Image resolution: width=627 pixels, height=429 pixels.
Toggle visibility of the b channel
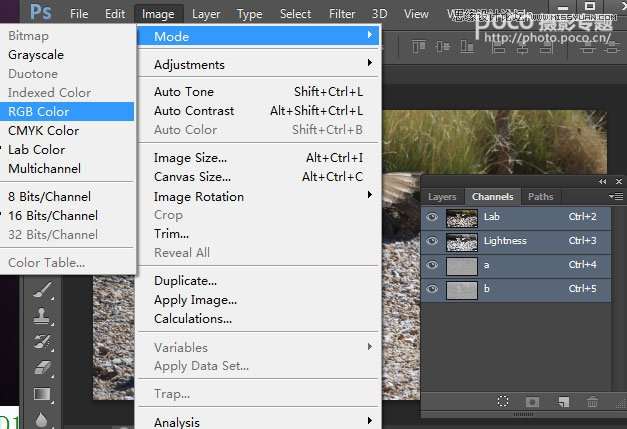[x=432, y=289]
